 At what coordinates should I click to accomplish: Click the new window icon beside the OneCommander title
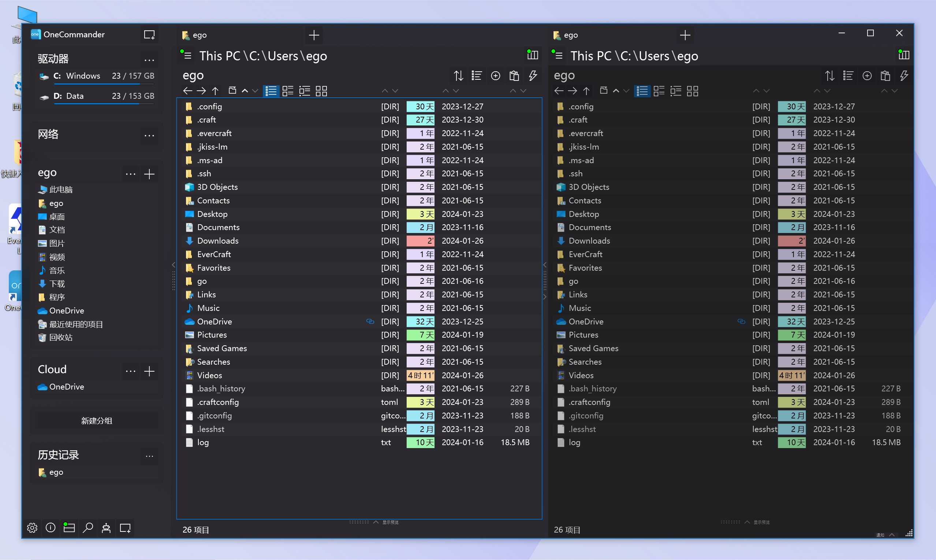point(149,35)
